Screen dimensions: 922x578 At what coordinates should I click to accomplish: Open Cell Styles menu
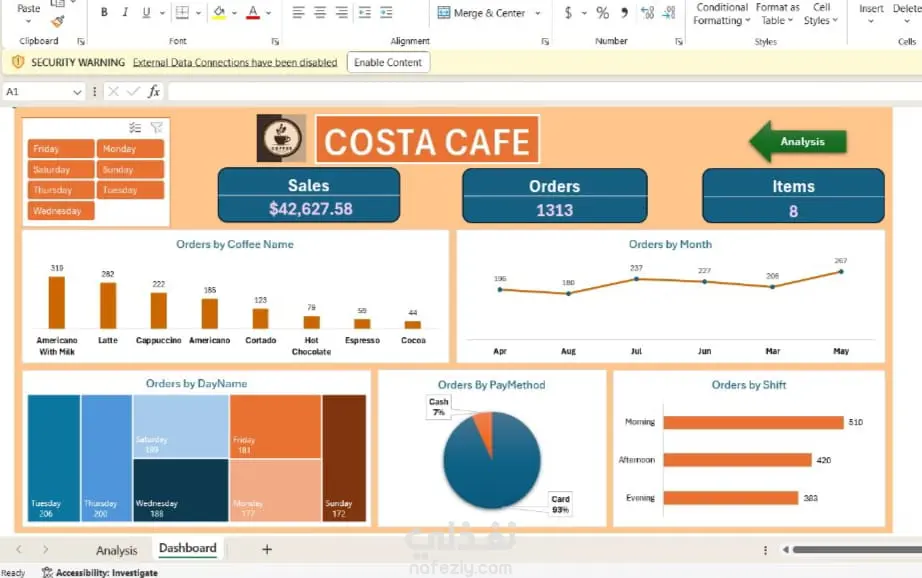pos(821,14)
